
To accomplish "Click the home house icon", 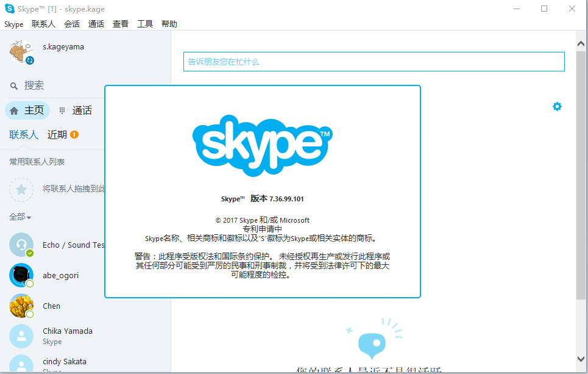I will [x=14, y=111].
